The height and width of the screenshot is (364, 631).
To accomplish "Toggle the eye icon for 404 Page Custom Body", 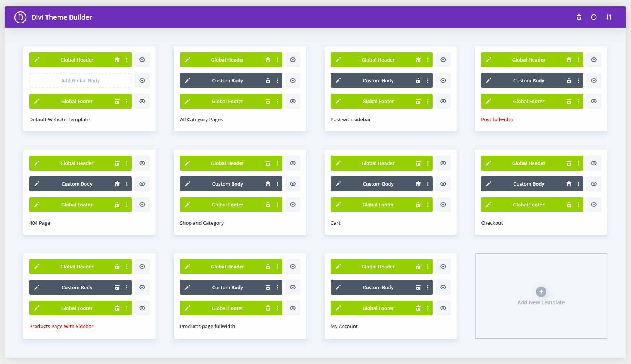I will (x=142, y=183).
